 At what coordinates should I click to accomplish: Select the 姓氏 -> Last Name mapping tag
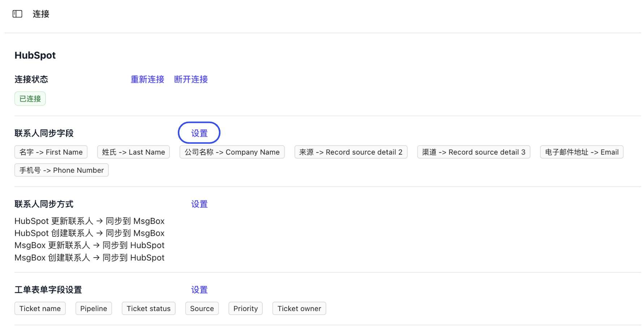pos(133,152)
